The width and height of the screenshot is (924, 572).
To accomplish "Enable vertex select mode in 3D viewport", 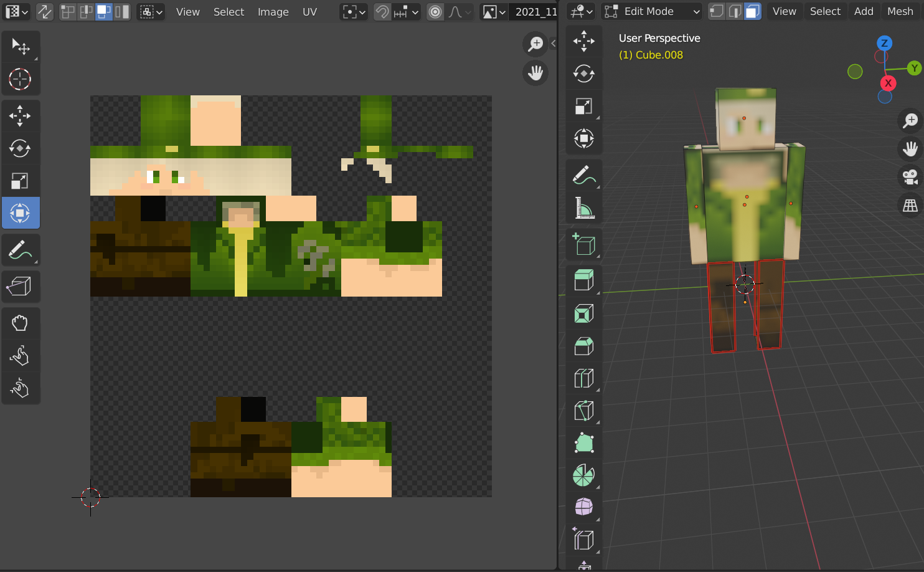I will coord(717,11).
